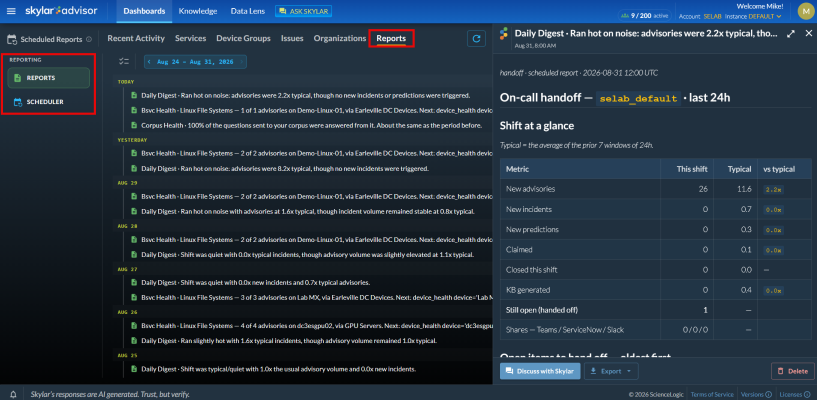Click icon of Aug 25 Daily Digest report
Screen dimensions: 817x400
[x=133, y=369]
